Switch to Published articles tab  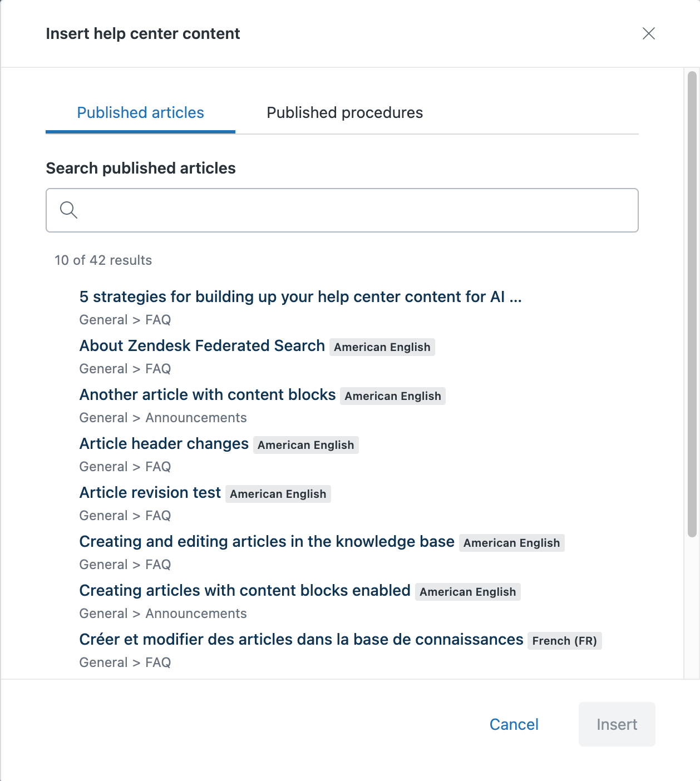pyautogui.click(x=140, y=113)
